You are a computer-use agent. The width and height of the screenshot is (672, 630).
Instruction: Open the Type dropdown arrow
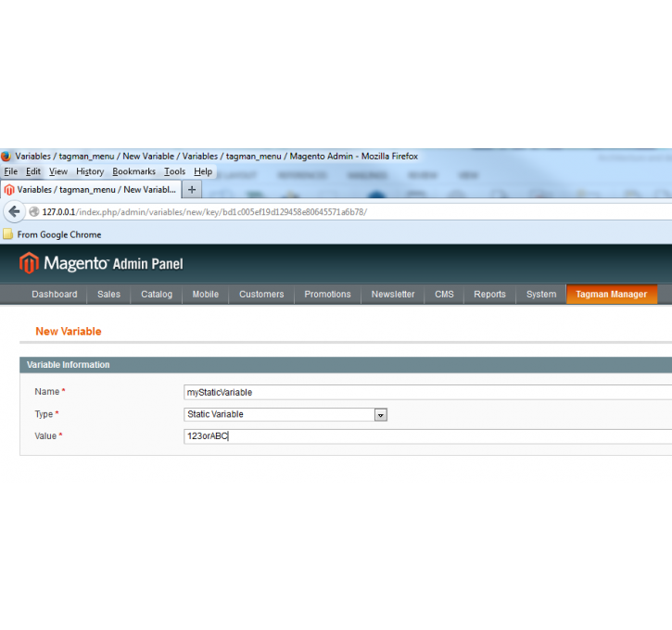(381, 415)
